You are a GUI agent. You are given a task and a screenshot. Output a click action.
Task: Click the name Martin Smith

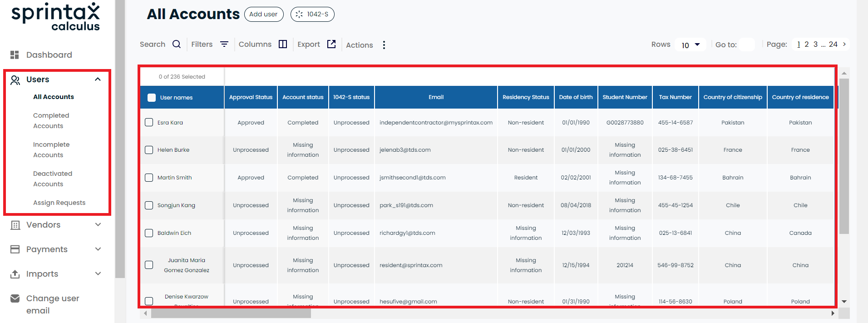[175, 178]
